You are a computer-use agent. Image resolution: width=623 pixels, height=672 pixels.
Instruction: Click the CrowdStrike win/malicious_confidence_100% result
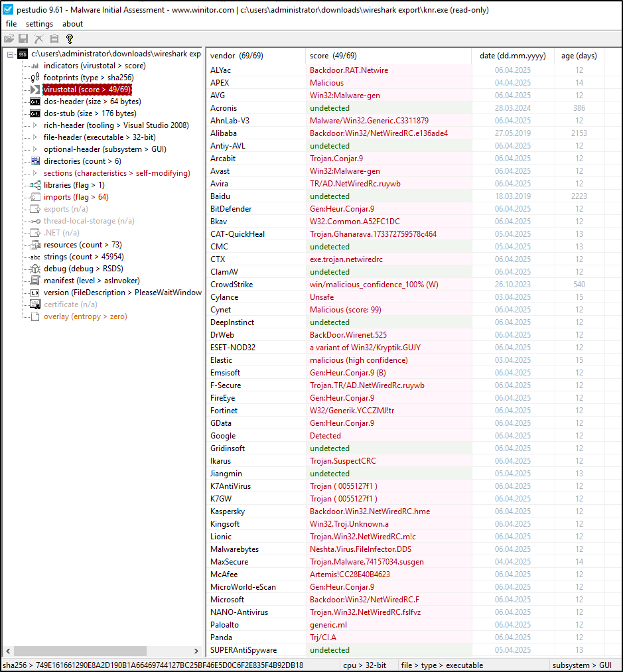point(374,285)
